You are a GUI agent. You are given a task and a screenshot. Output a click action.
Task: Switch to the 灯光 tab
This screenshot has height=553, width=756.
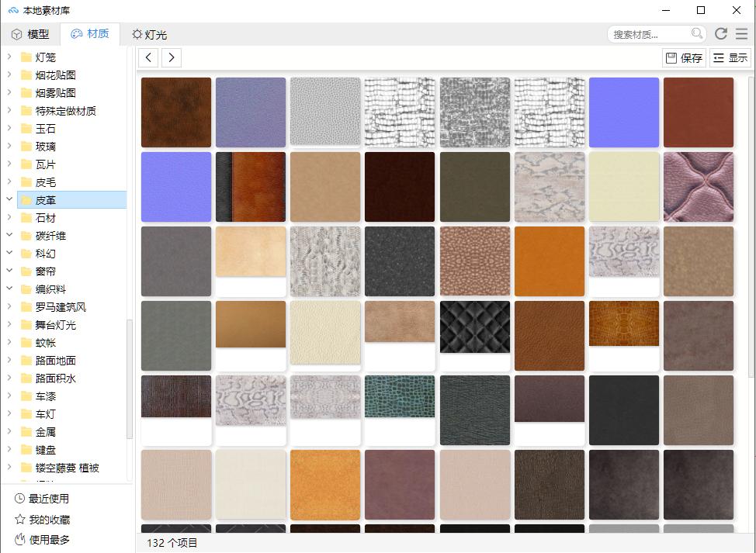click(149, 34)
